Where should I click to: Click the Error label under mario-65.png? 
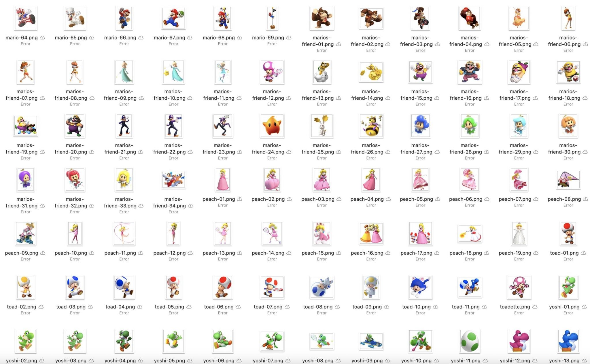[75, 43]
